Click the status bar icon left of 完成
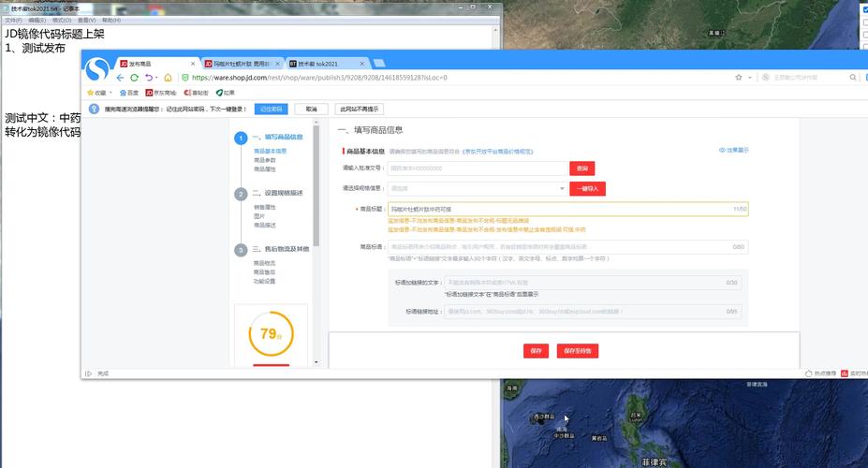 tap(88, 373)
